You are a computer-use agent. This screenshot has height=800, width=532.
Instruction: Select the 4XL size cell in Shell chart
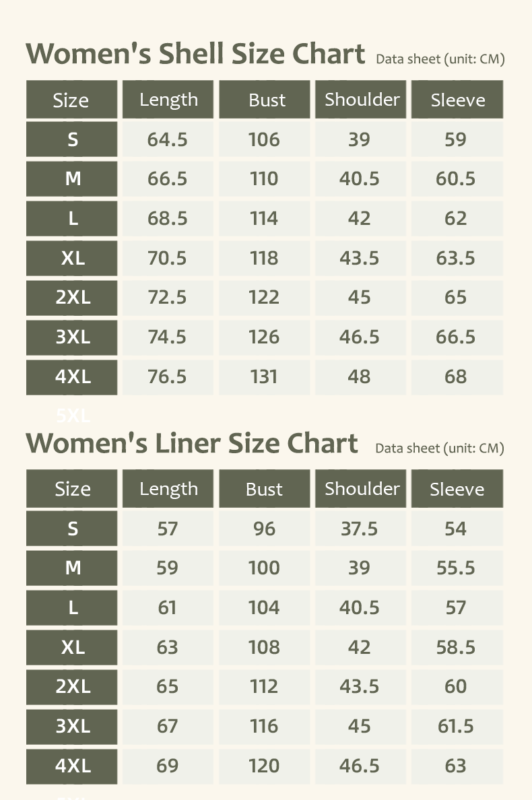point(72,377)
